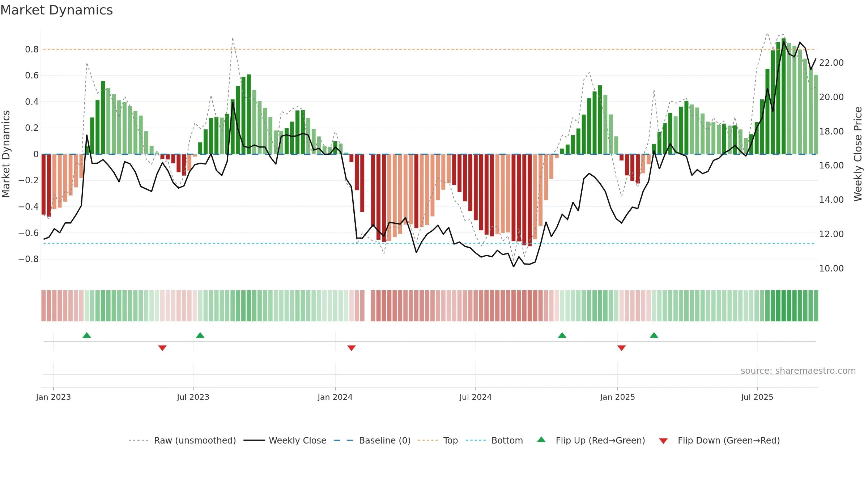Click the Jul 2023 axis label

click(193, 397)
